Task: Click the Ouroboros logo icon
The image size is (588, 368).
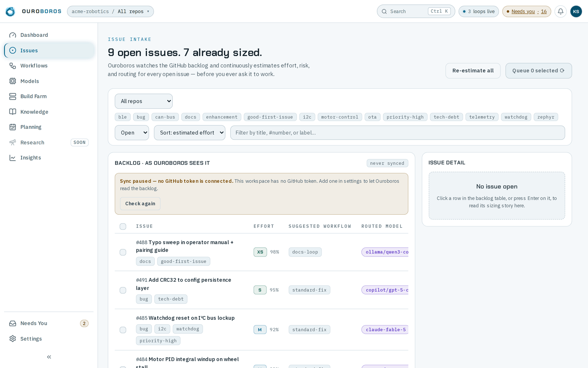Action: pos(10,11)
